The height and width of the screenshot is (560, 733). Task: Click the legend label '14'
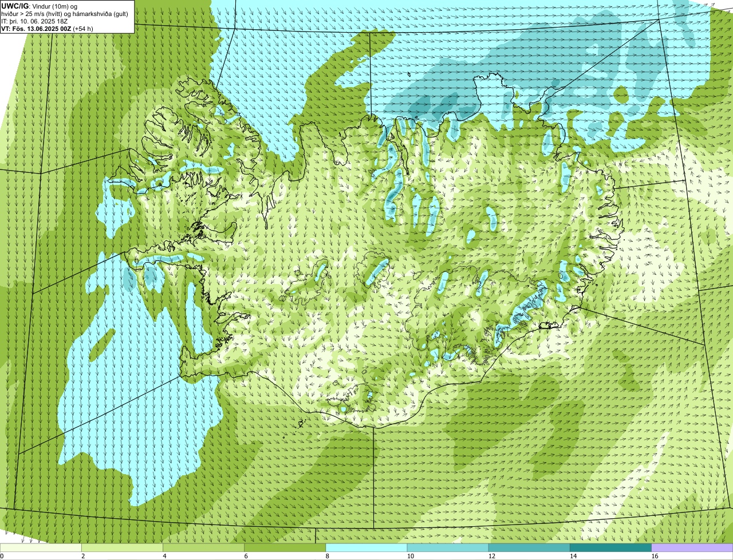[x=573, y=556]
